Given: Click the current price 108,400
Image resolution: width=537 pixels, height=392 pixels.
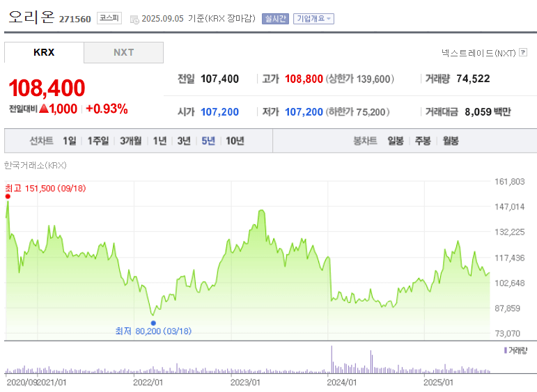Looking at the screenshot, I should point(47,88).
